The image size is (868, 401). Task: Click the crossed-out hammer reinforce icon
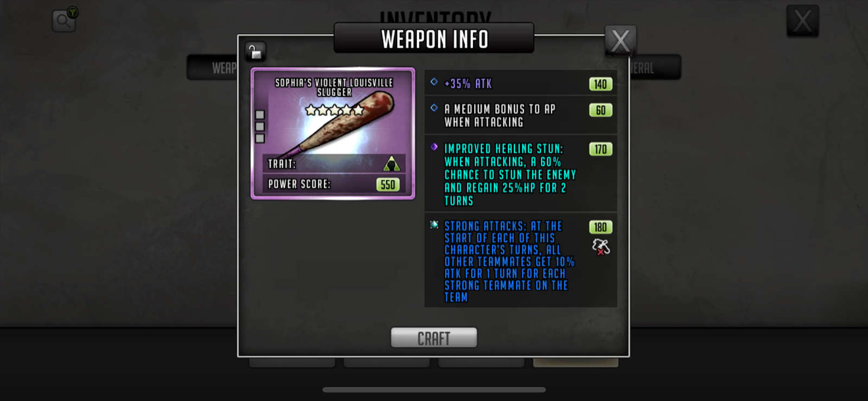[601, 247]
